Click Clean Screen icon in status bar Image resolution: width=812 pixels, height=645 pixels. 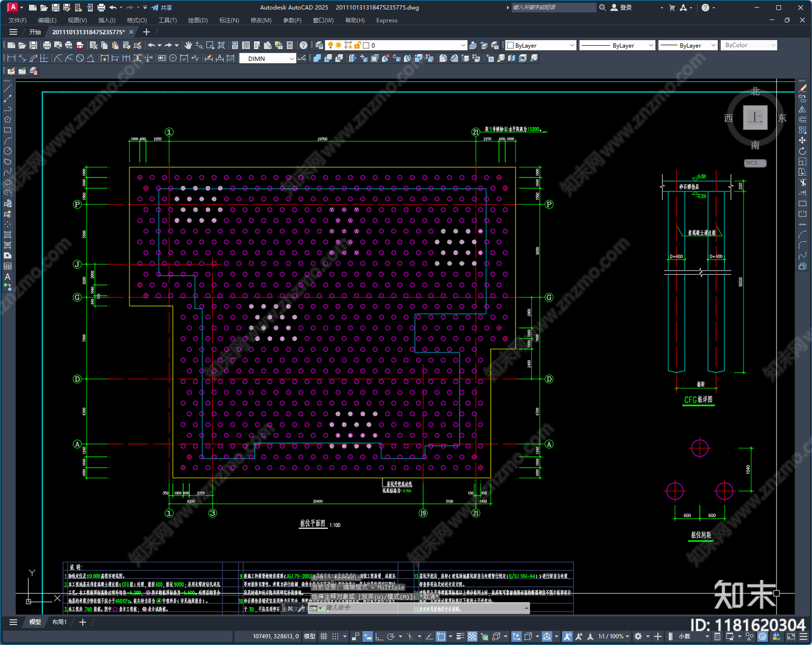pyautogui.click(x=791, y=636)
